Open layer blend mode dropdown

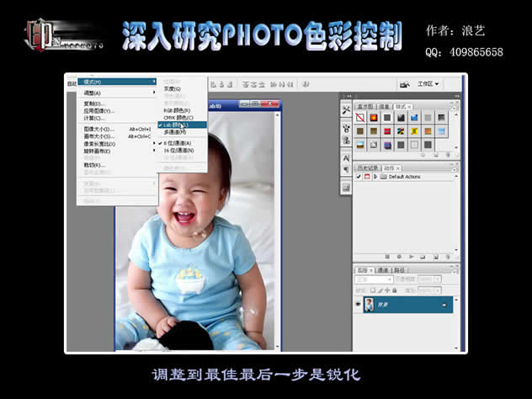(x=374, y=279)
